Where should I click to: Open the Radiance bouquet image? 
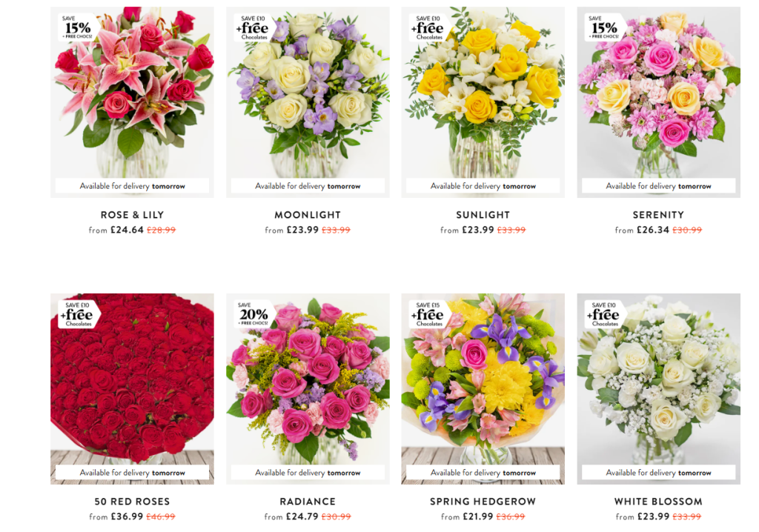(x=308, y=389)
